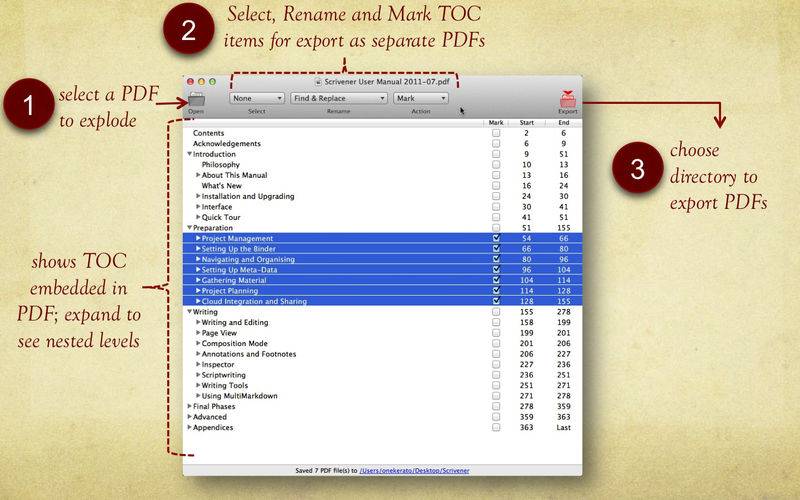Click the yellow minimize window button
The width and height of the screenshot is (800, 500).
pyautogui.click(x=201, y=82)
